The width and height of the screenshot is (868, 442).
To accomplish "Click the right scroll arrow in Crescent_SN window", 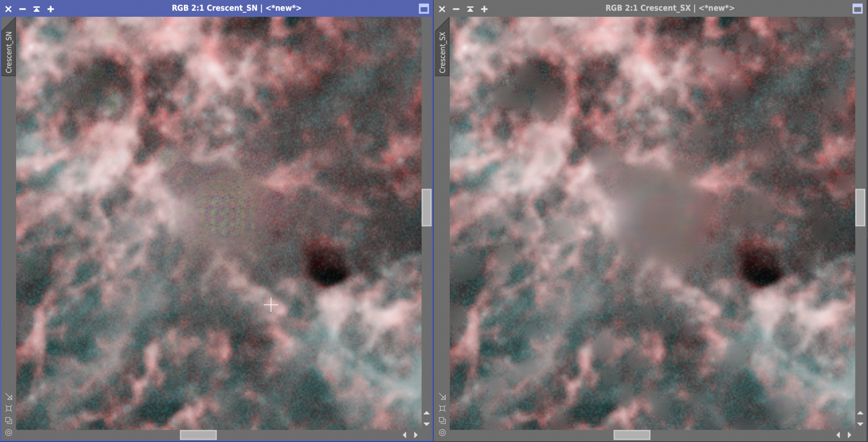I will coord(416,435).
